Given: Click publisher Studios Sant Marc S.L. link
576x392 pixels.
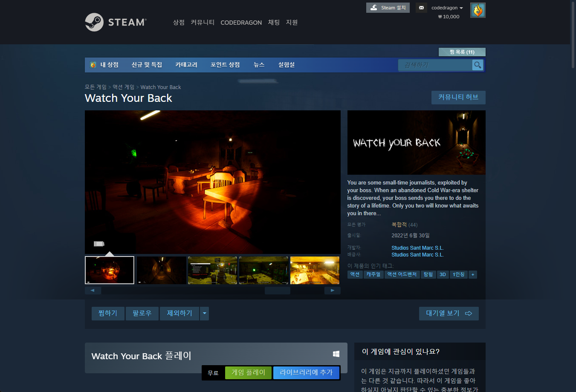Looking at the screenshot, I should (417, 255).
